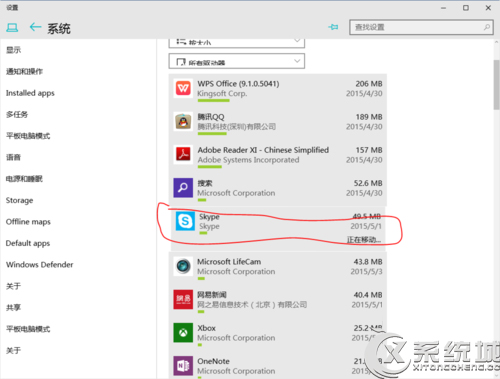Viewport: 500px width, 379px height.
Task: Open 多任务 settings page
Action: (x=17, y=114)
